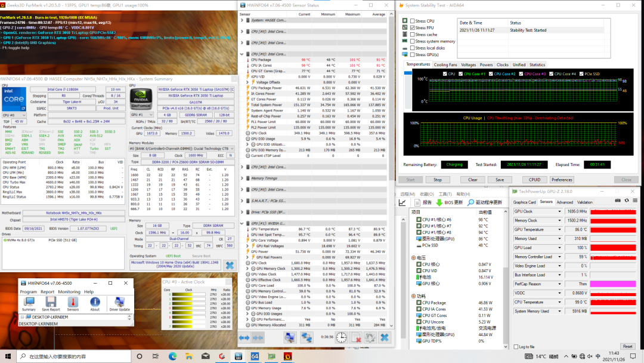Click the Summary monitor icon in HWiNFO64
Screen dimensions: 644x363
coord(29,303)
